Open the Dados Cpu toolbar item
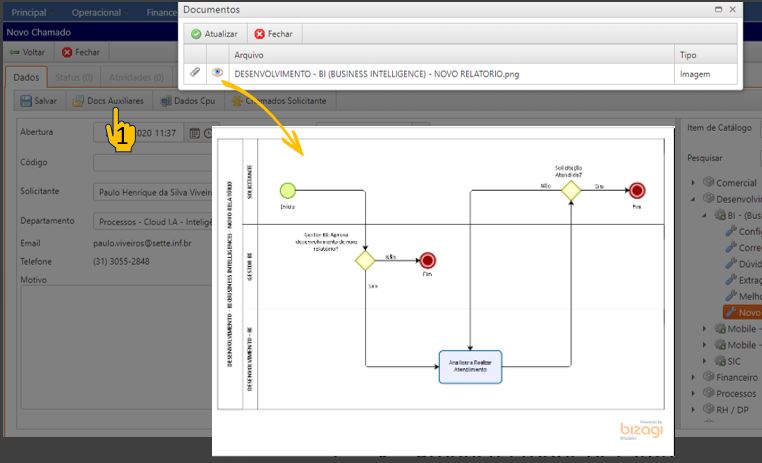Viewport: 762px width, 463px height. (x=187, y=101)
